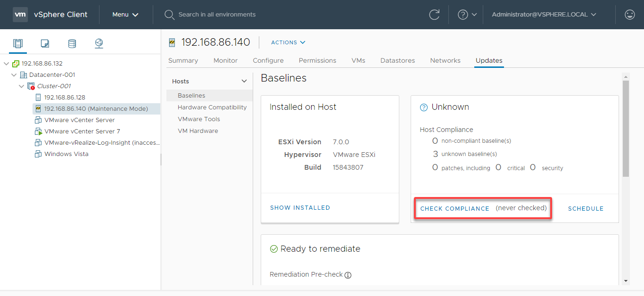Click the scroll down arrow in Baselines pane
644x296 pixels.
click(626, 281)
